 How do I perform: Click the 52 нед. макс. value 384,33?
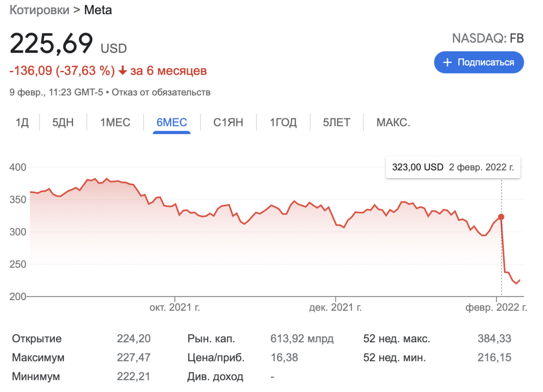coord(495,339)
